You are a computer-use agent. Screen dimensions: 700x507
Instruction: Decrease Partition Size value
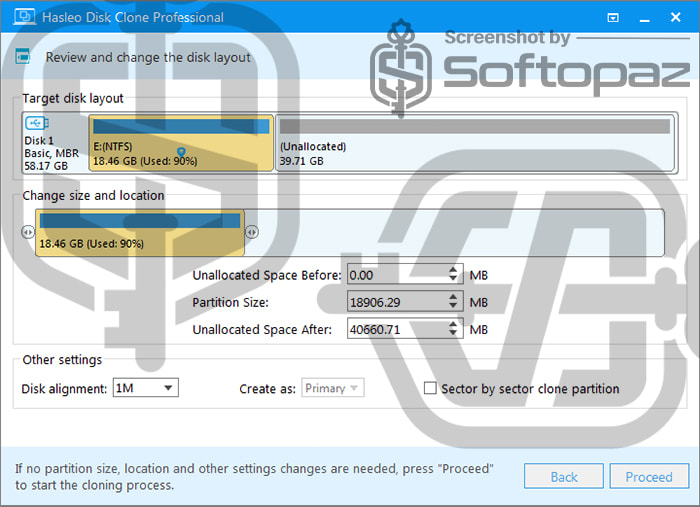453,306
